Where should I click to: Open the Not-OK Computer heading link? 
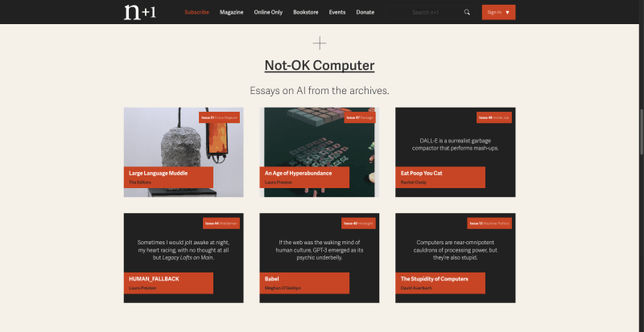pyautogui.click(x=320, y=66)
